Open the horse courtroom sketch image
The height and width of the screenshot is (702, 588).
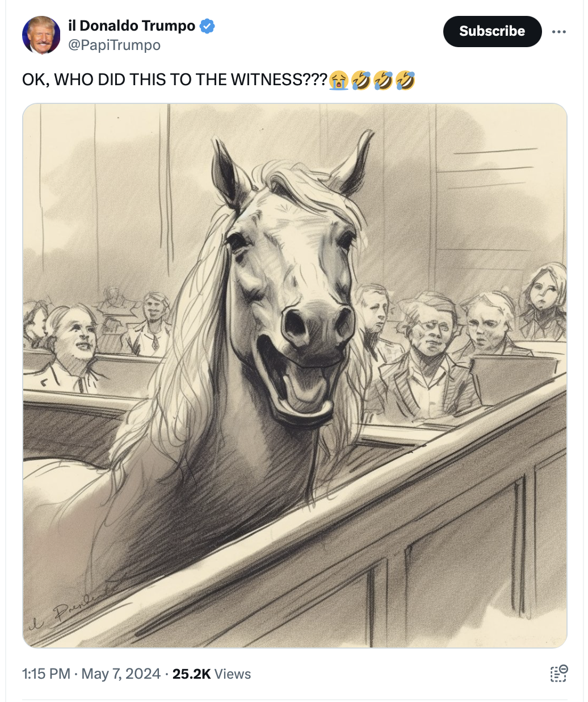pyautogui.click(x=295, y=375)
